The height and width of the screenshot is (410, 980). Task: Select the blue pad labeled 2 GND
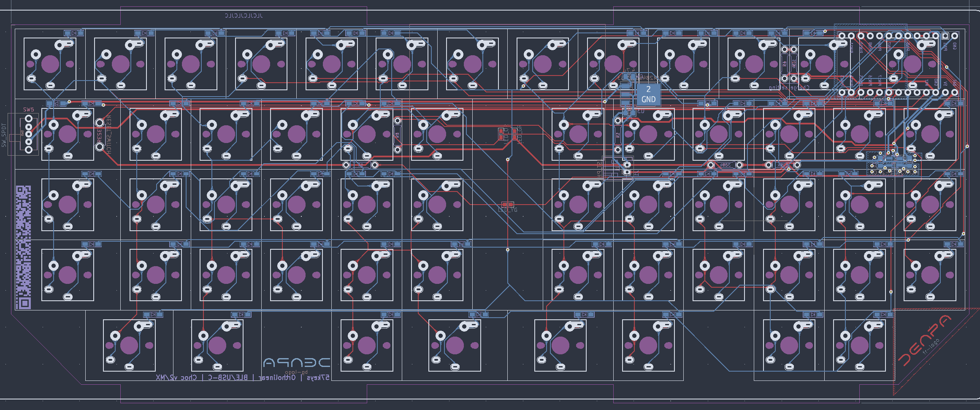tap(648, 94)
